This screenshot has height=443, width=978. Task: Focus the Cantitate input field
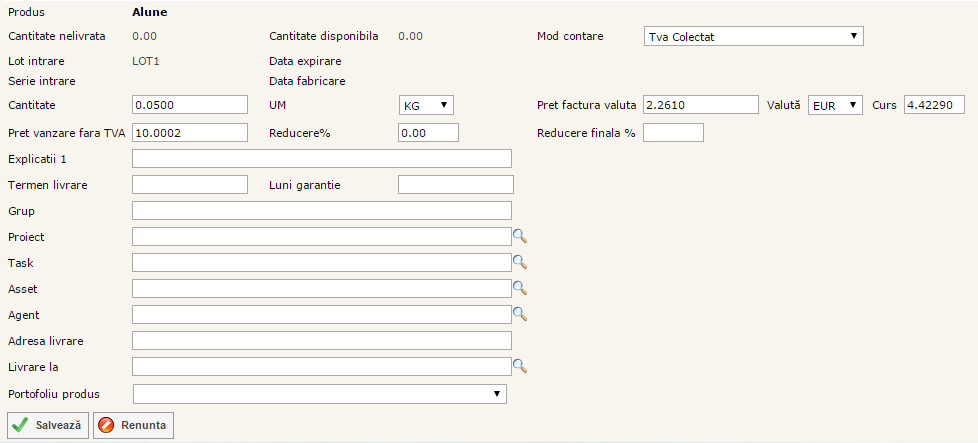[189, 105]
